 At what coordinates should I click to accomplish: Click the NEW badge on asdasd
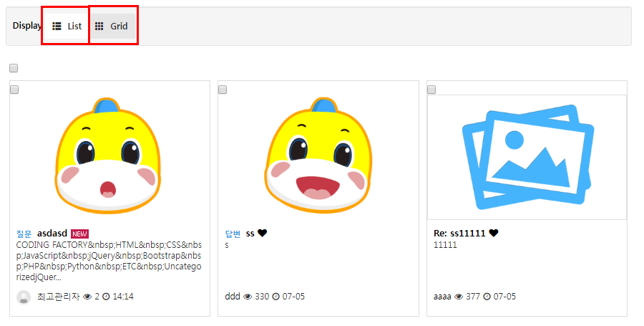pyautogui.click(x=79, y=234)
